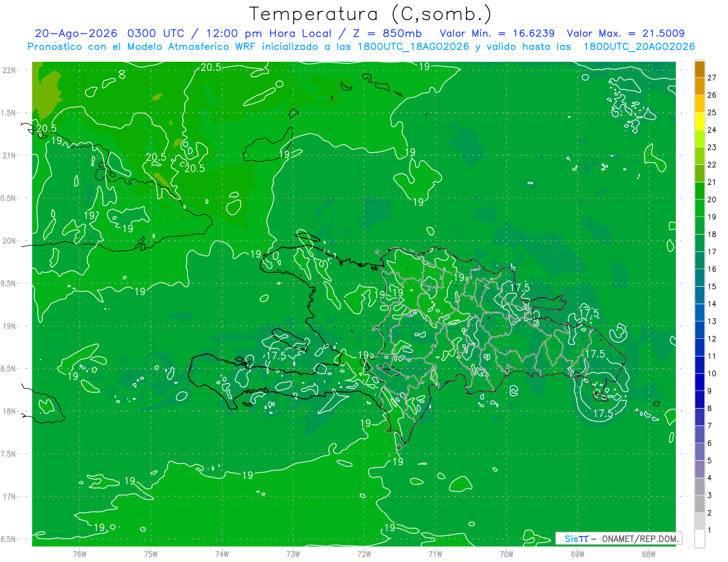
Task: Click the '12:00 pm Hora Local' text
Action: click(x=270, y=33)
